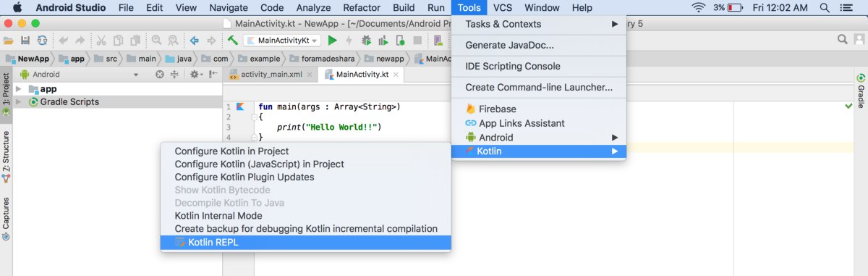
Task: Click the Open folder toolbar icon
Action: (9, 40)
